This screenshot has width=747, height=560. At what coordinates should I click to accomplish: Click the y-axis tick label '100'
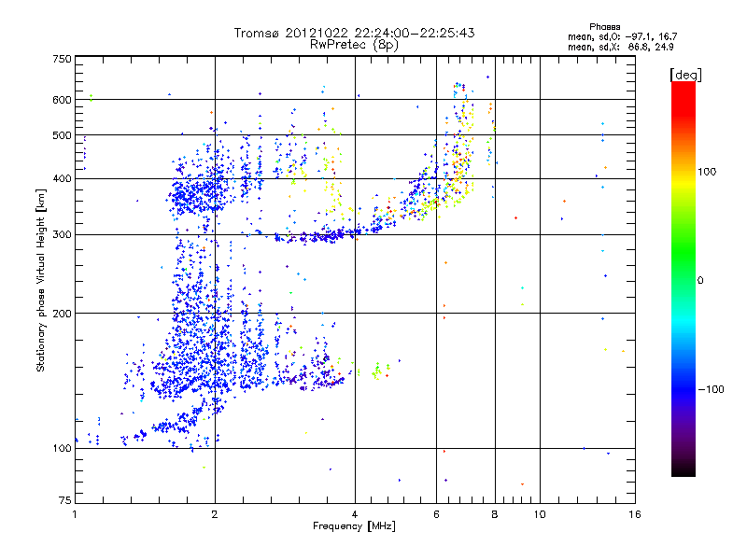tap(62, 448)
